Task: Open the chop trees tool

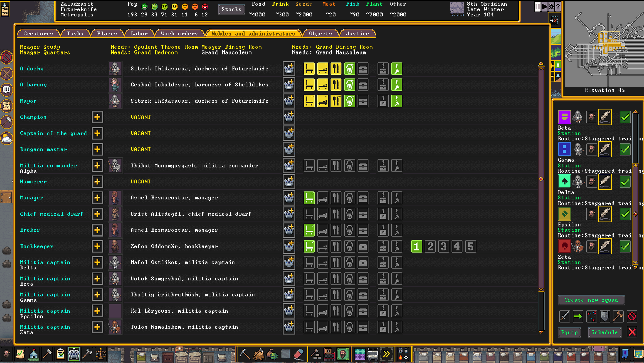Action: (x=258, y=354)
